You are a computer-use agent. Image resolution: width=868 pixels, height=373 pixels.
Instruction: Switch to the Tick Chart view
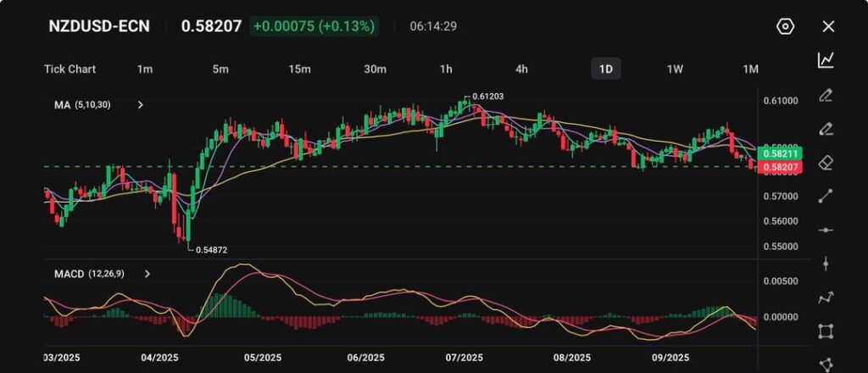coord(70,69)
